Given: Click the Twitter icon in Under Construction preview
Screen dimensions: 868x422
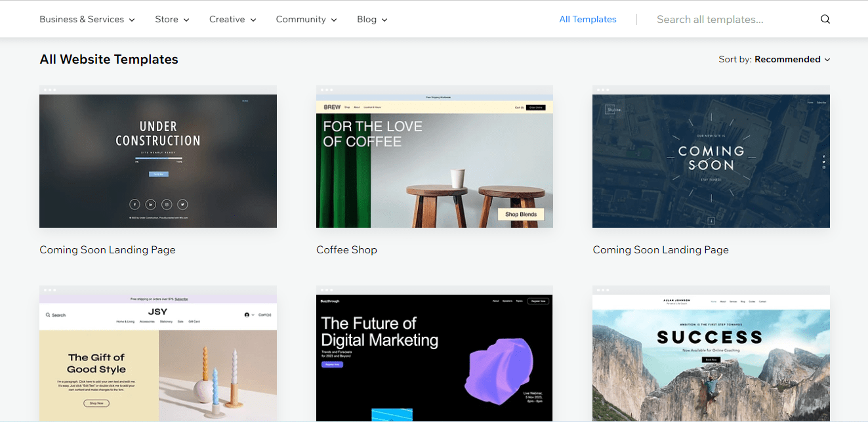Looking at the screenshot, I should click(183, 204).
